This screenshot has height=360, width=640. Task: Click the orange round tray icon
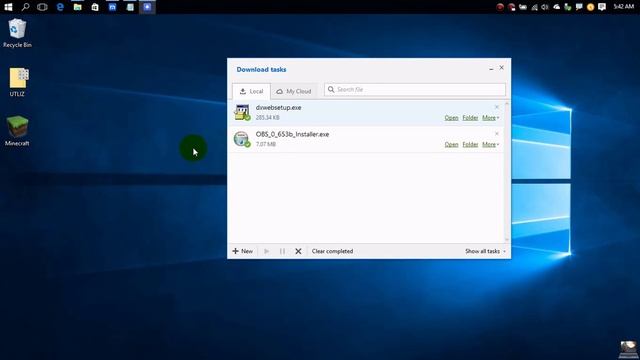[591, 7]
